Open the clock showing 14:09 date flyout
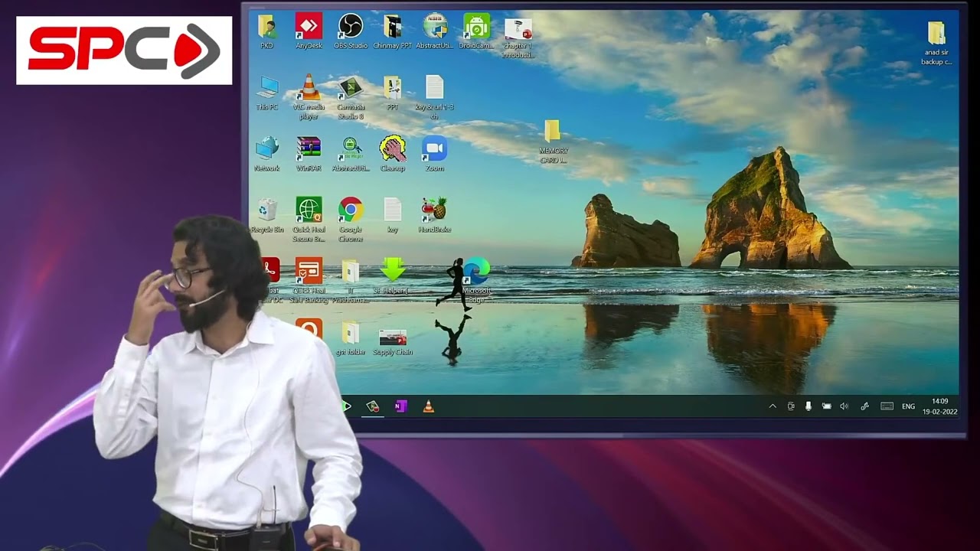980x551 pixels. [940, 406]
